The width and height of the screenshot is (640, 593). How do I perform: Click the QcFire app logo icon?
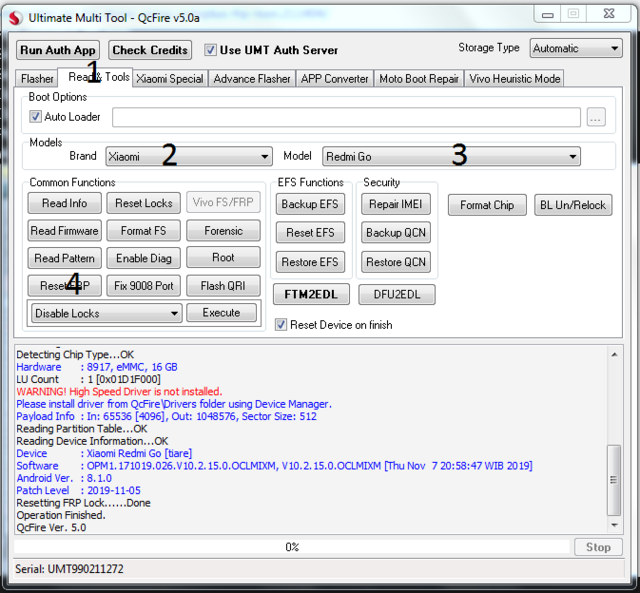point(16,18)
